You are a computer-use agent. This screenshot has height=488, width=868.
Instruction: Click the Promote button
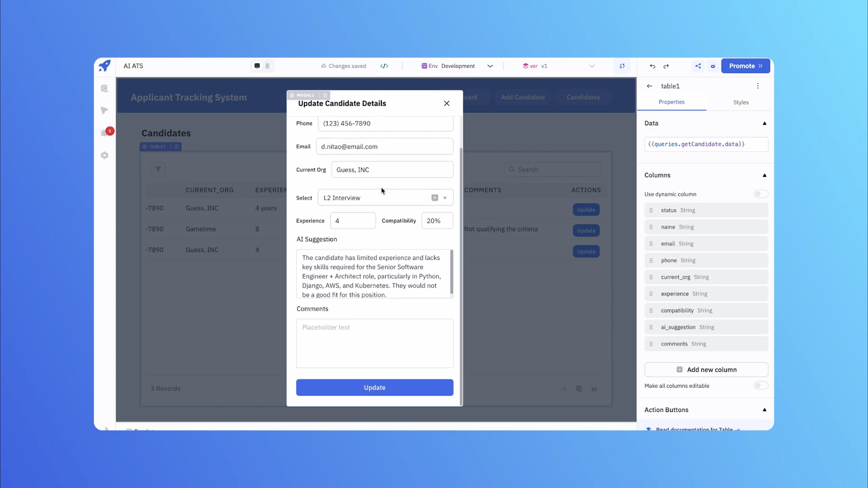click(x=745, y=66)
